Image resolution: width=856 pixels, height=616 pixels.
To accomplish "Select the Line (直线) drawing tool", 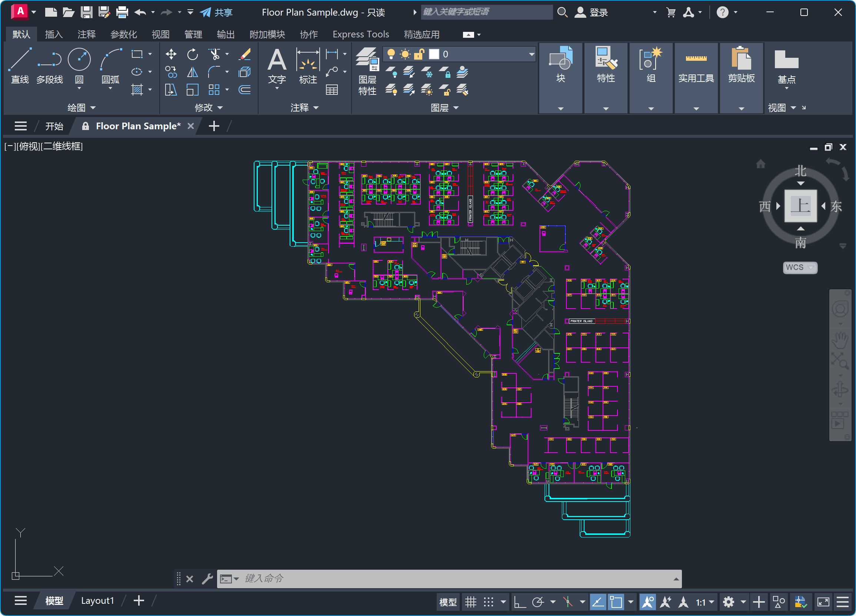I will (x=20, y=66).
